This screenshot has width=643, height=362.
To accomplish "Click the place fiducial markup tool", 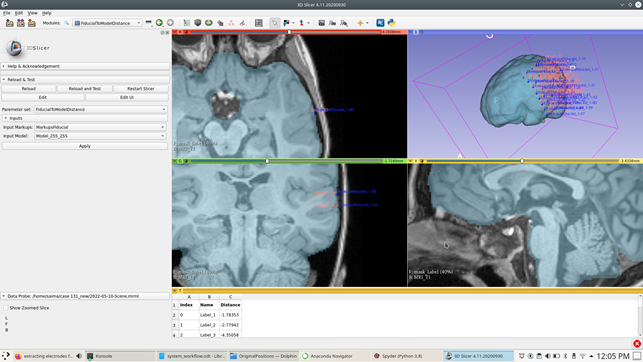I will pyautogui.click(x=302, y=23).
